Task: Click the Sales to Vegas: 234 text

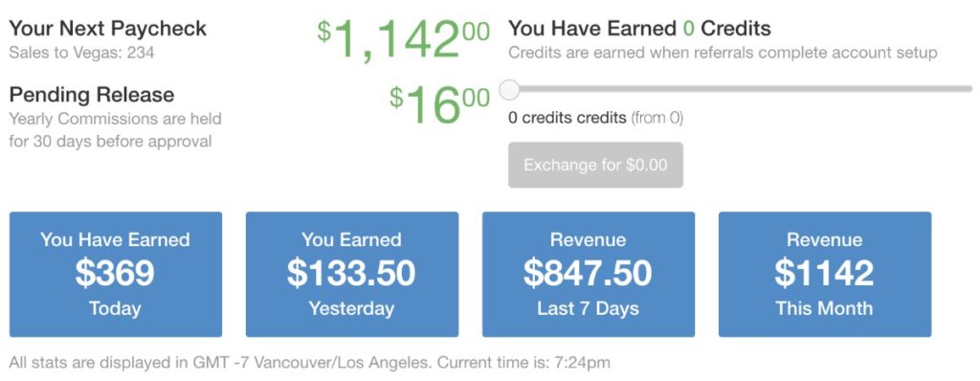Action: [81, 53]
